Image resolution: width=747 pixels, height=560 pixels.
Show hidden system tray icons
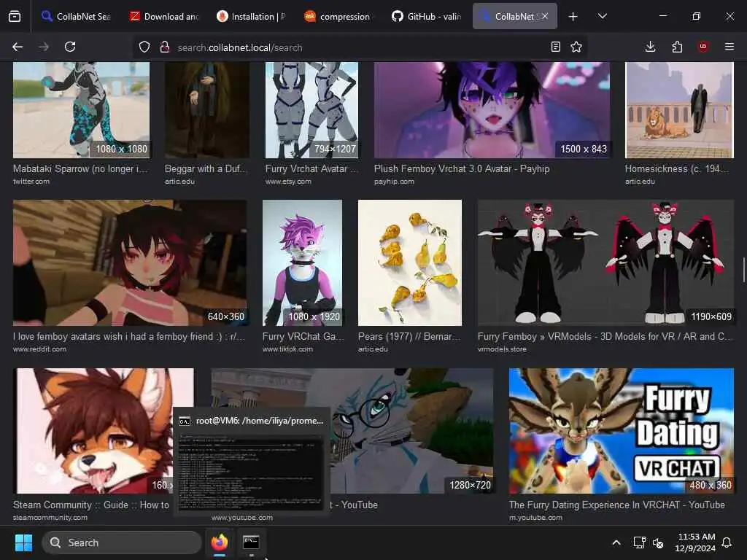616,542
